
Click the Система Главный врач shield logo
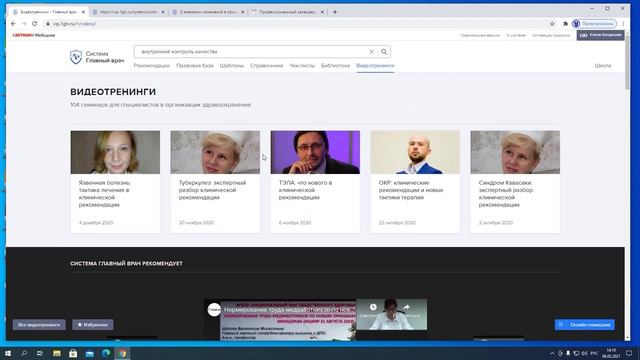click(x=76, y=57)
